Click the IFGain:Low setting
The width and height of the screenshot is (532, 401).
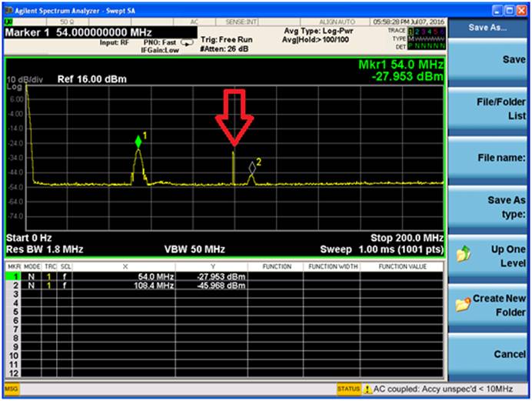[160, 51]
